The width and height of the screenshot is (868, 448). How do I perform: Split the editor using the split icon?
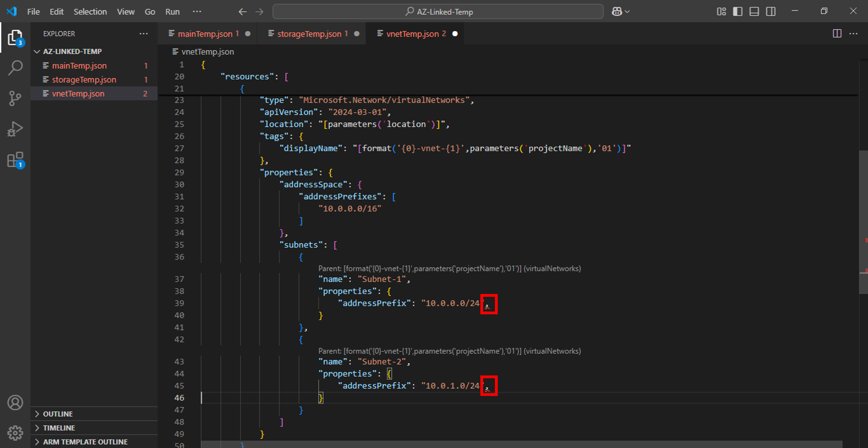[x=837, y=34]
